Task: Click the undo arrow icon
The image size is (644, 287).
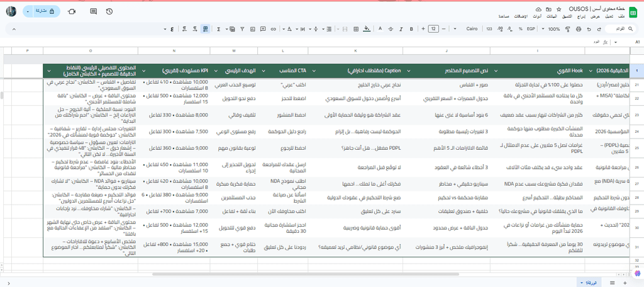Action: (589, 29)
